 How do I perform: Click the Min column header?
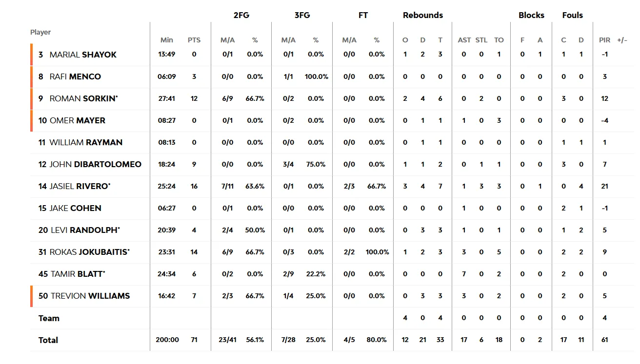coord(166,40)
